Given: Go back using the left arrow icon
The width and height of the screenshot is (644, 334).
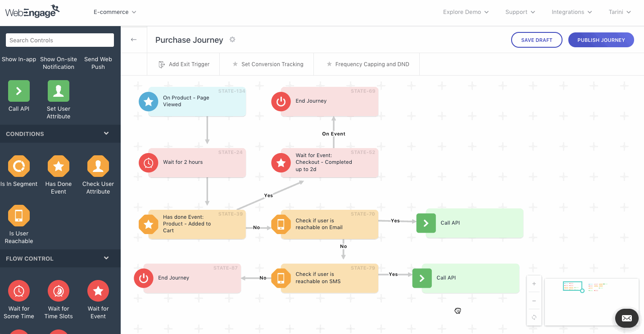Looking at the screenshot, I should (x=134, y=40).
